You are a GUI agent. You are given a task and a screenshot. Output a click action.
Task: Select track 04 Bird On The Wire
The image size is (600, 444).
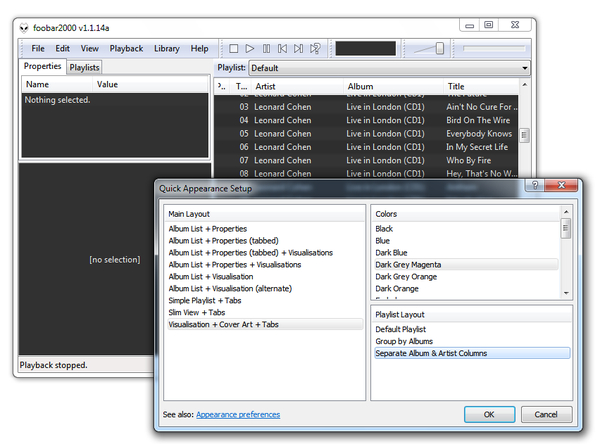tap(366, 120)
